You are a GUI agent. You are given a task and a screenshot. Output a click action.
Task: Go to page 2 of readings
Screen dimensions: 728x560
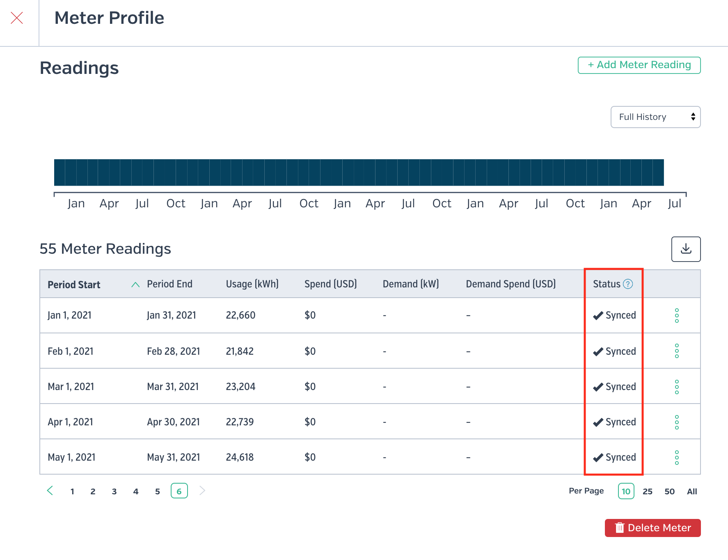click(93, 491)
